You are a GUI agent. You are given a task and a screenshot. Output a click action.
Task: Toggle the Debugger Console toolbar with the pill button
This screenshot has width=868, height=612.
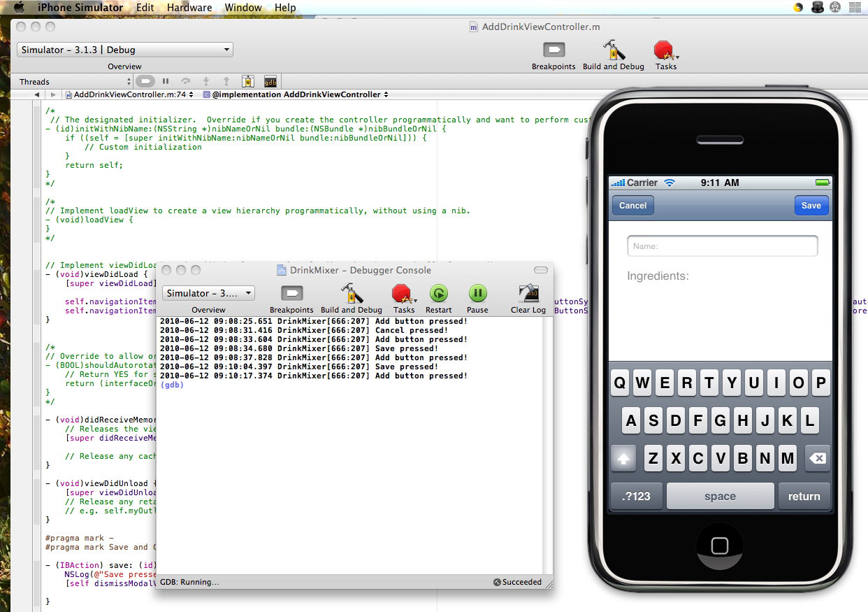541,270
